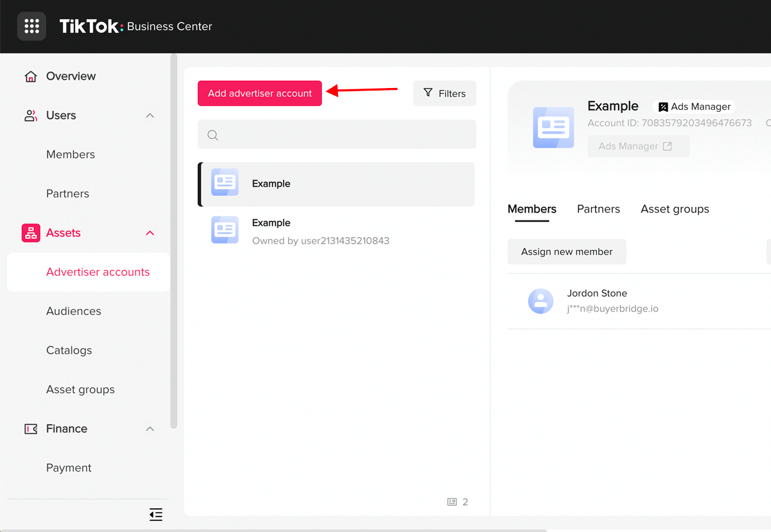
Task: Go to Catalogs
Action: pyautogui.click(x=69, y=351)
